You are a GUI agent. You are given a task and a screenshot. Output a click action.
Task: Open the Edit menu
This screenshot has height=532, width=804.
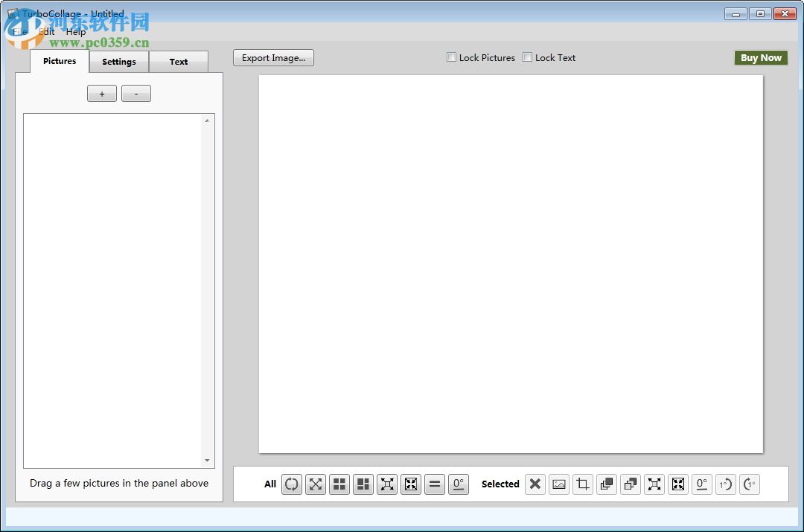[47, 32]
